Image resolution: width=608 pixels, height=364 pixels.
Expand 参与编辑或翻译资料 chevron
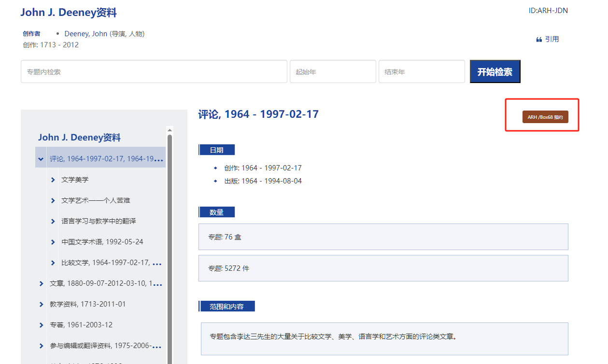[x=41, y=346]
